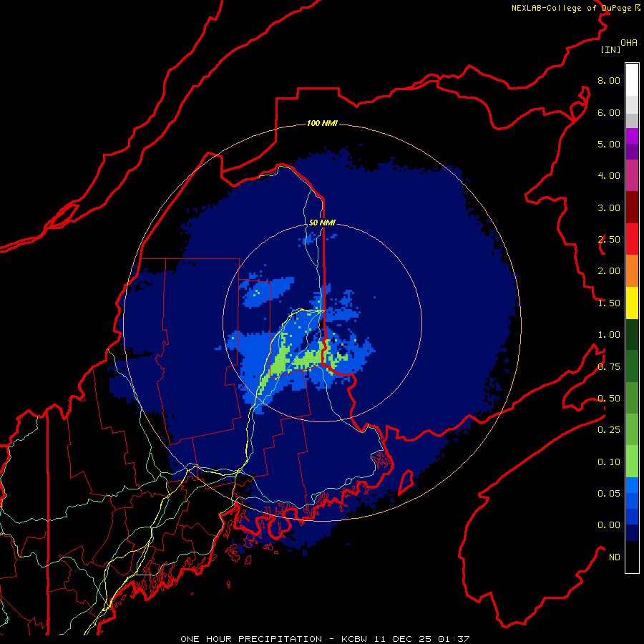This screenshot has width=644, height=644.
Task: Click the 8.00 legend value
Action: coord(609,80)
